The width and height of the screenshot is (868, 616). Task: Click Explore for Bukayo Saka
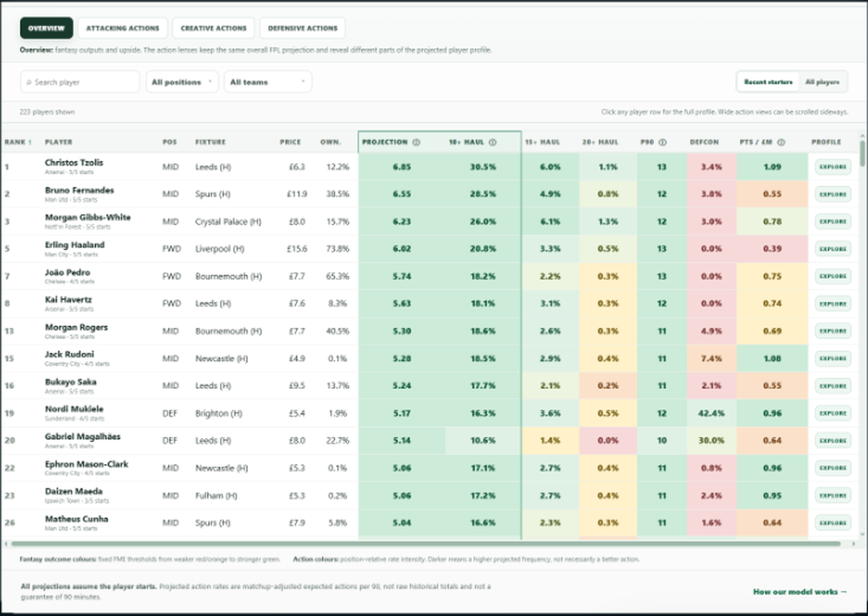(833, 386)
